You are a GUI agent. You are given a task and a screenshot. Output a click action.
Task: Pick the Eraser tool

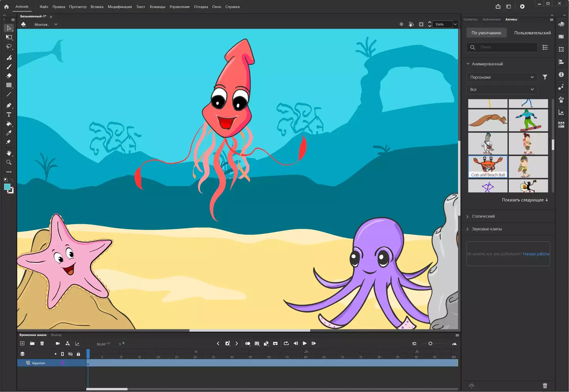click(x=9, y=76)
